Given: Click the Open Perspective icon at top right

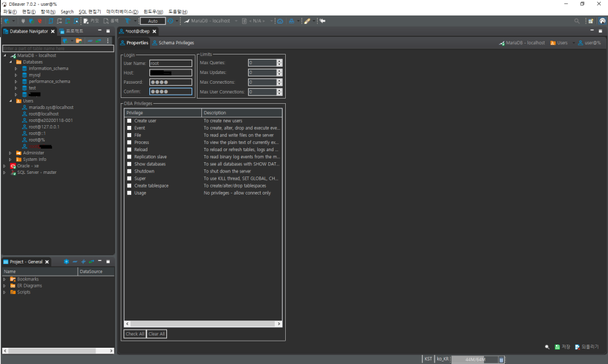Looking at the screenshot, I should (590, 21).
